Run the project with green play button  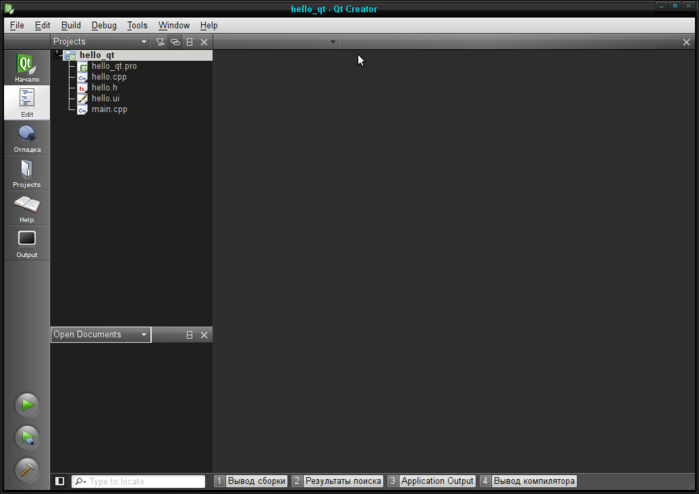pyautogui.click(x=27, y=405)
